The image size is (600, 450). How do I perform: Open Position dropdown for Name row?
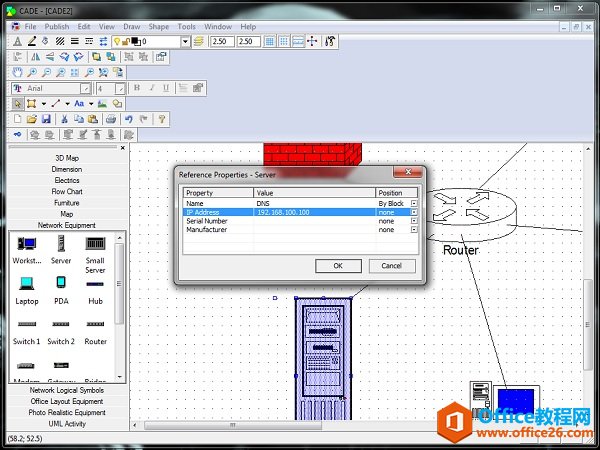coord(414,203)
